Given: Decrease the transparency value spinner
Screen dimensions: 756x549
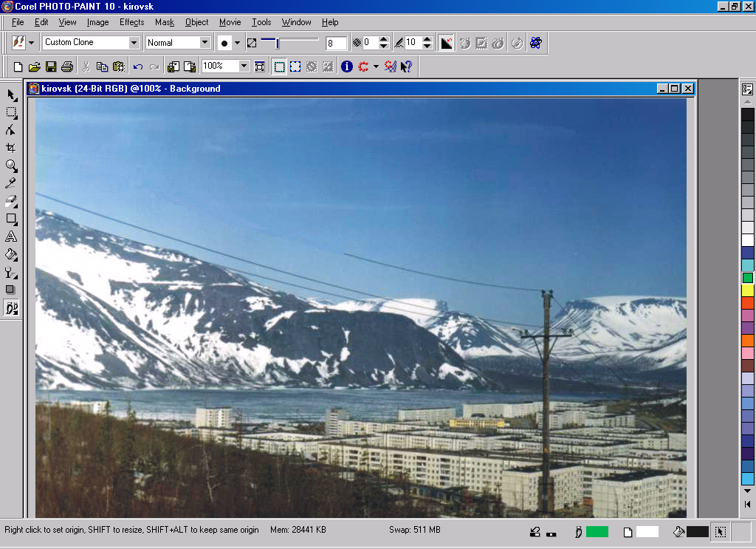Looking at the screenshot, I should coord(383,46).
